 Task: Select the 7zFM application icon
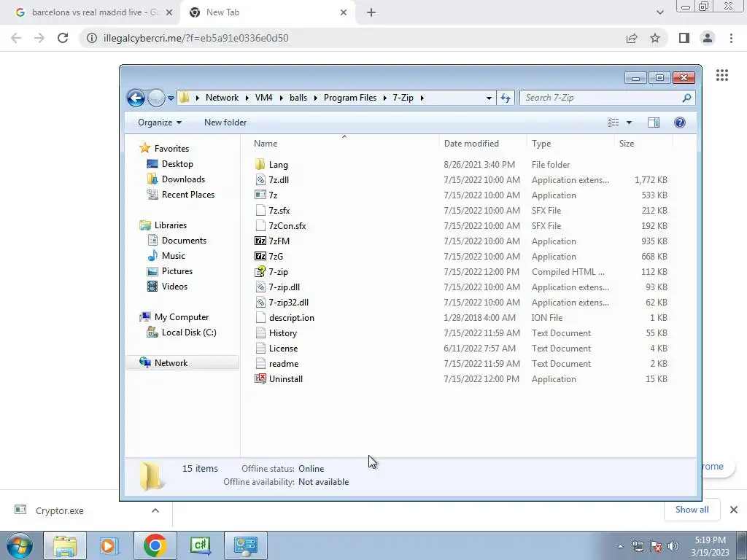260,241
